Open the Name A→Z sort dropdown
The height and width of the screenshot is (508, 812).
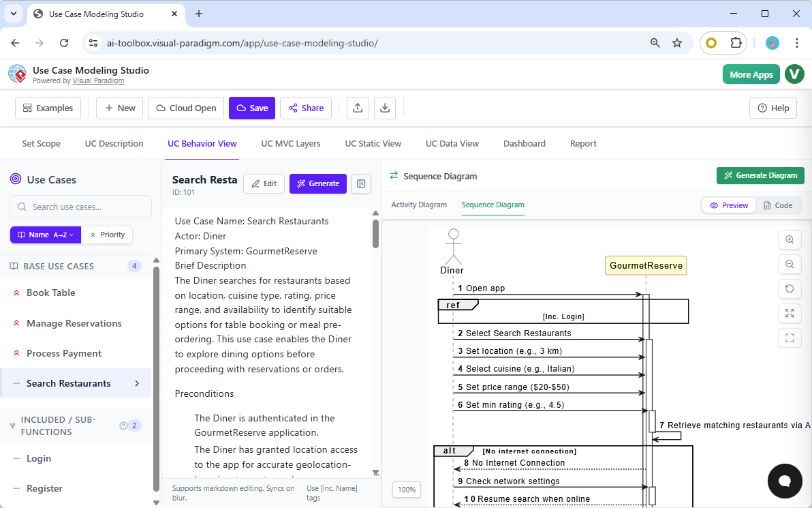pyautogui.click(x=45, y=235)
